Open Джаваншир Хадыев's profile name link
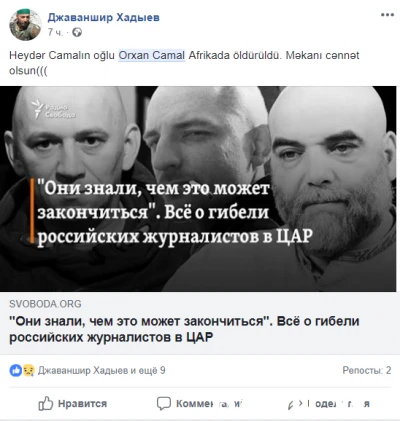Screen dimensions: 400x421 [103, 17]
